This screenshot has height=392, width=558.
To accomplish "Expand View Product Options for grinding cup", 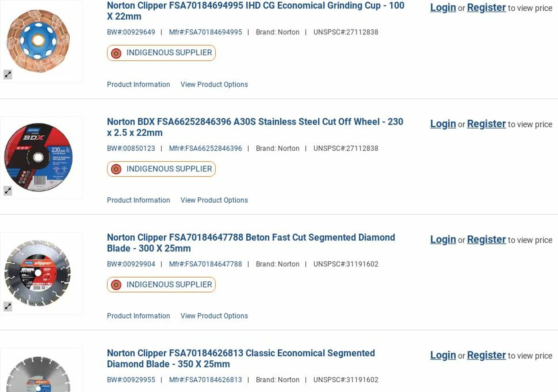I will pos(214,84).
